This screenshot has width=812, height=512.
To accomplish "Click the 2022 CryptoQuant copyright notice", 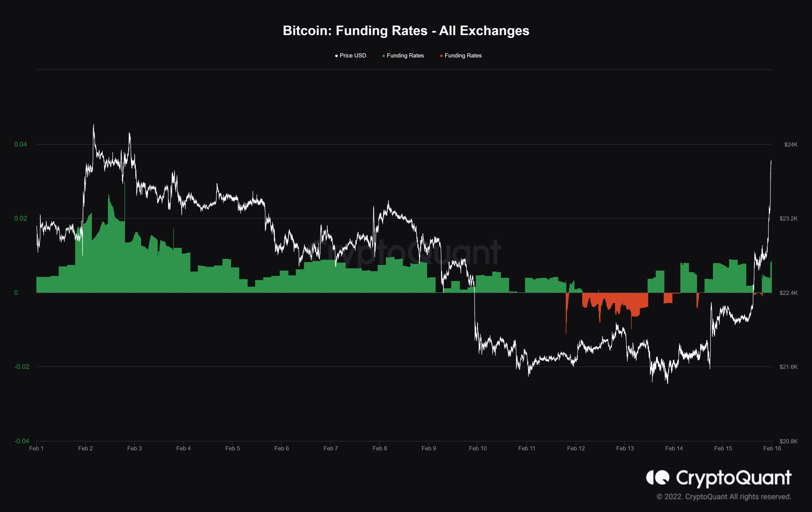I will coord(724,497).
